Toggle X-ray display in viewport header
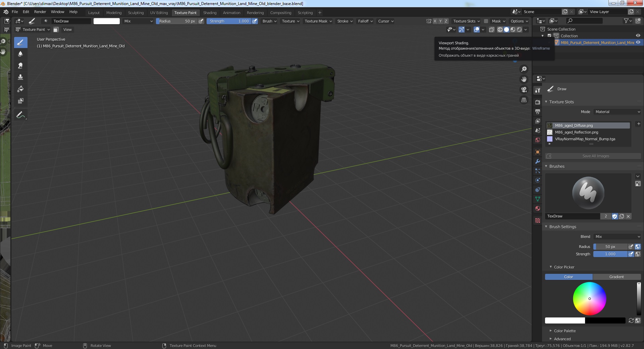644x349 pixels. pos(491,30)
